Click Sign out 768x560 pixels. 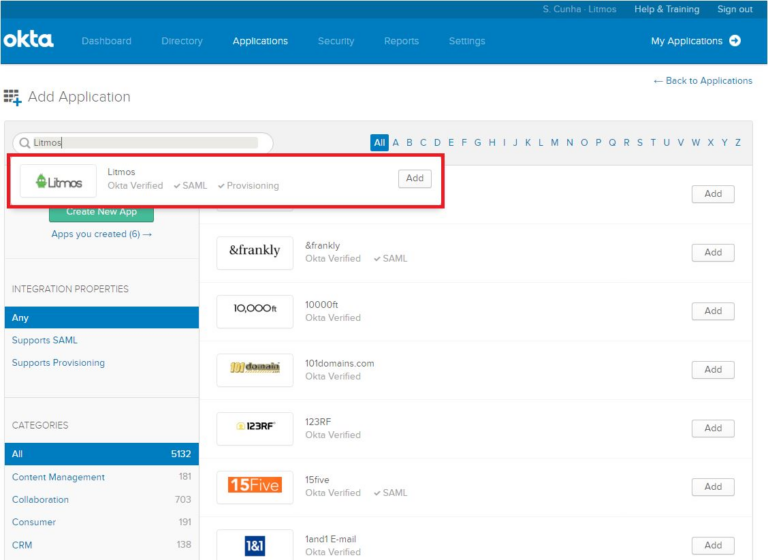pos(735,9)
